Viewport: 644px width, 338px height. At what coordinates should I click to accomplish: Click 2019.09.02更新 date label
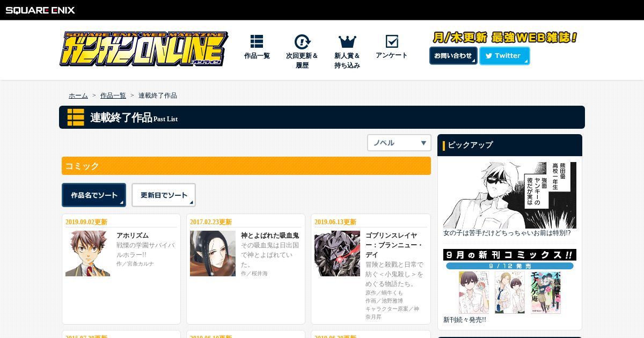86,222
